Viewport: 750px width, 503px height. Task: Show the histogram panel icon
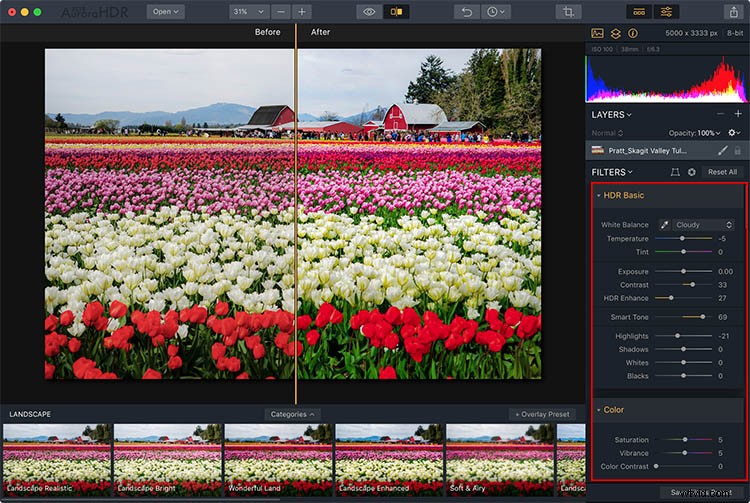pyautogui.click(x=597, y=33)
